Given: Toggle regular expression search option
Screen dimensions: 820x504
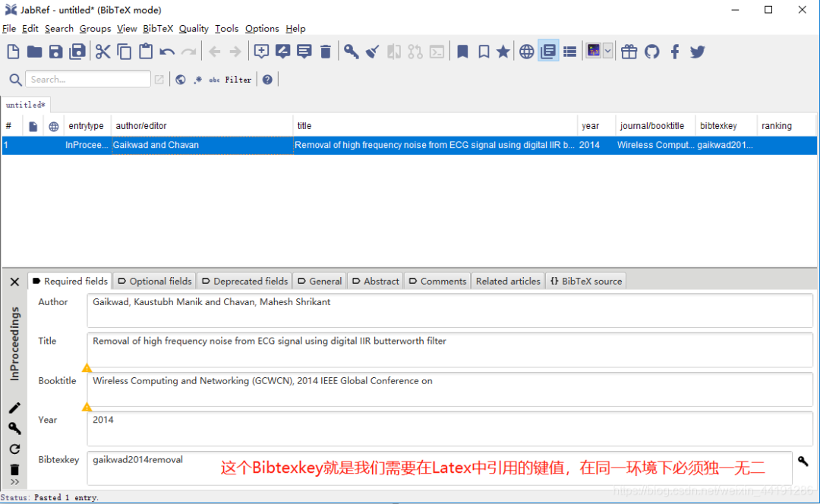Looking at the screenshot, I should (x=197, y=80).
